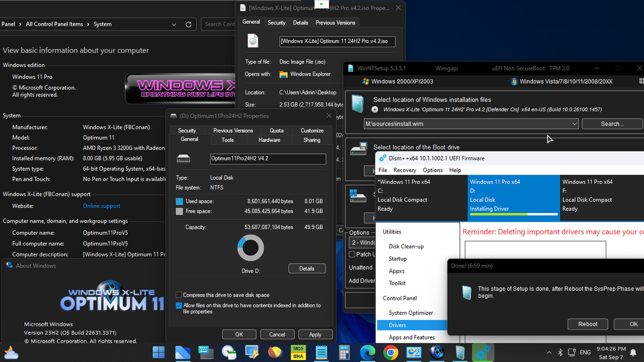
Task: Open System Optimizer in Dism++ sidebar
Action: pyautogui.click(x=411, y=313)
